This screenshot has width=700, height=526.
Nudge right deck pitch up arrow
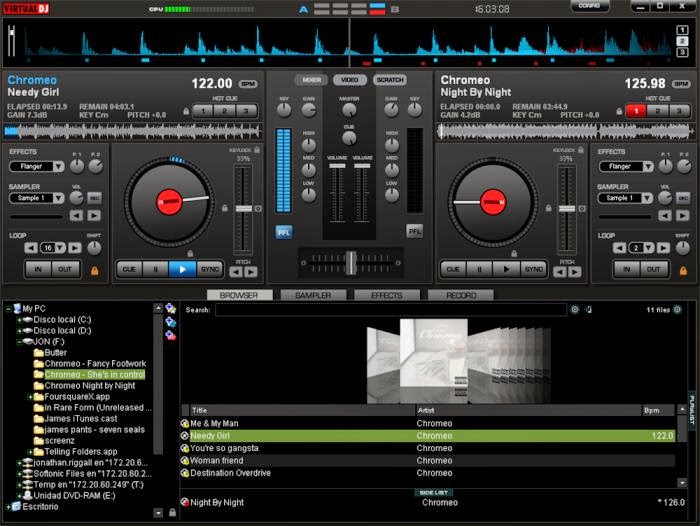coord(575,271)
